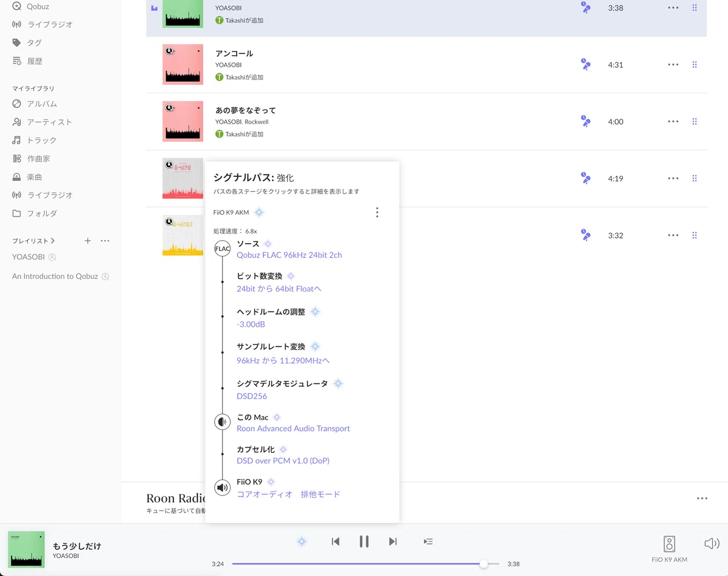This screenshot has width=728, height=576.
Task: Pause the current playback
Action: tap(364, 541)
